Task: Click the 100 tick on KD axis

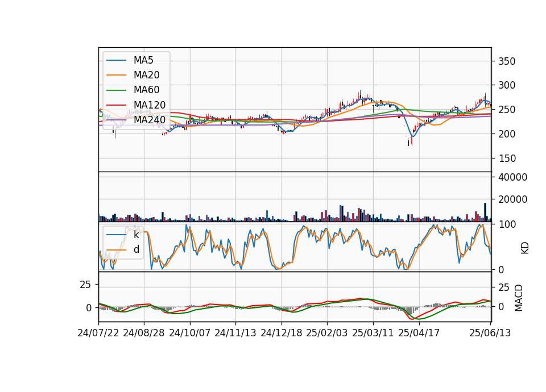Action: coord(507,225)
